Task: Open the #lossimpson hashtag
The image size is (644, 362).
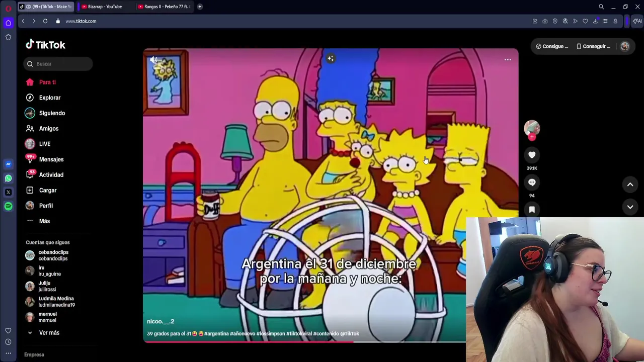Action: tap(271, 333)
